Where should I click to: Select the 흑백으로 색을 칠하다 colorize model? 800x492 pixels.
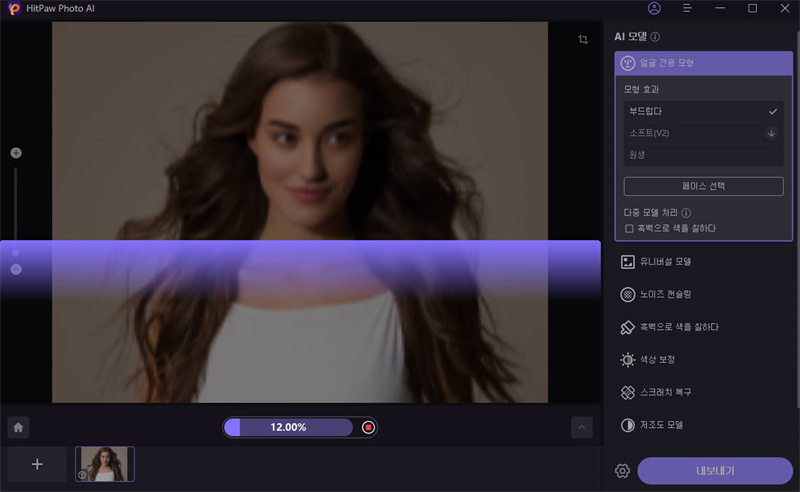pos(704,327)
